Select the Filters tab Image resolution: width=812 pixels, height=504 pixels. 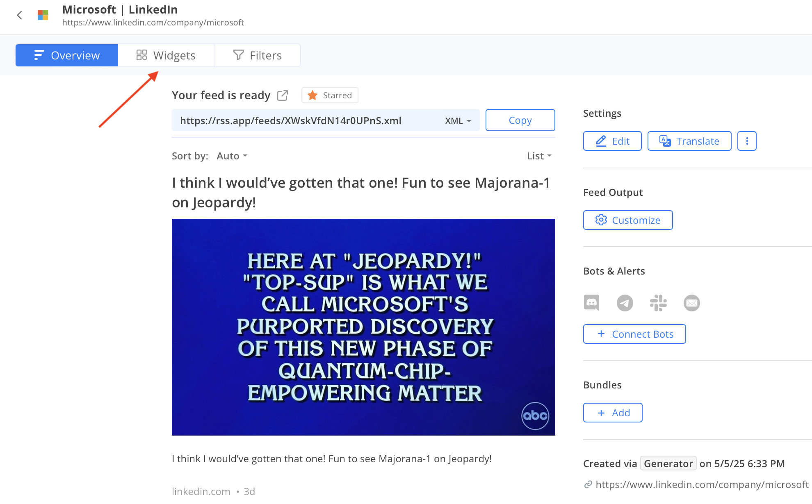(258, 55)
